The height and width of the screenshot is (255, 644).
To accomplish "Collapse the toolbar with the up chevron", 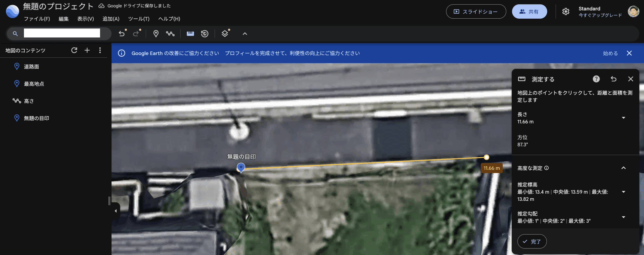I will click(245, 34).
